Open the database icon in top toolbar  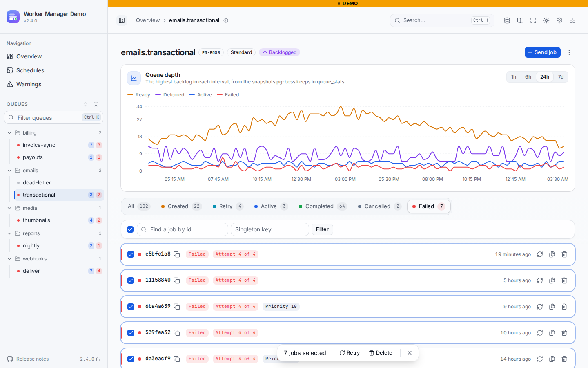coord(507,20)
